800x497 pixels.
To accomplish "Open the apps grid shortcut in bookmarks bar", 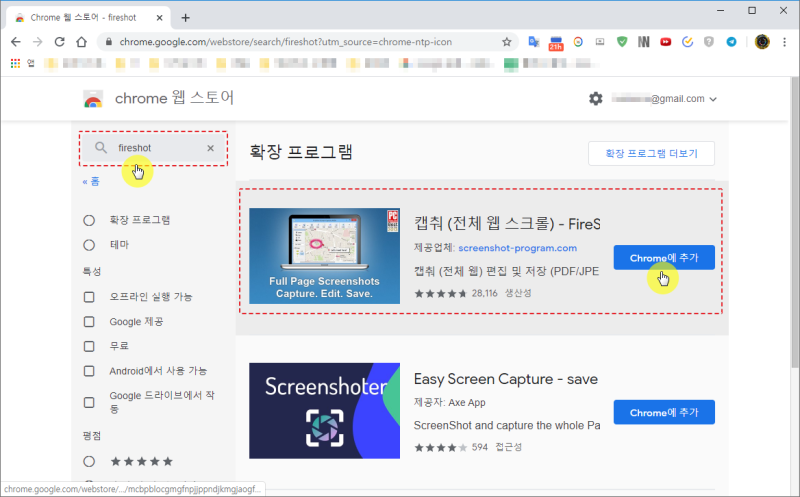I will pos(15,63).
